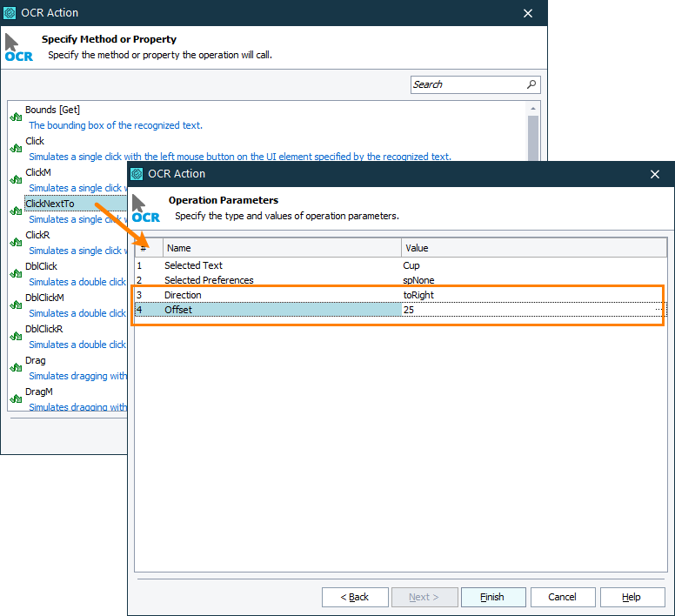Open Help for operation parameters

tap(632, 597)
